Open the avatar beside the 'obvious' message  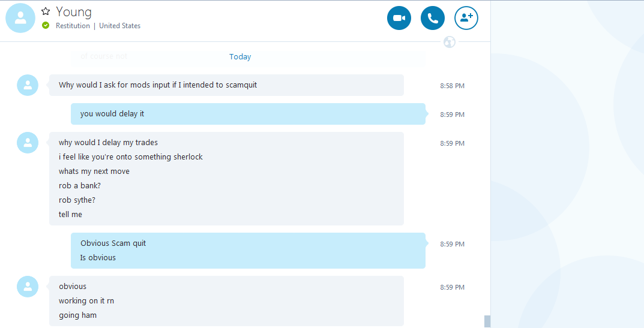28,287
